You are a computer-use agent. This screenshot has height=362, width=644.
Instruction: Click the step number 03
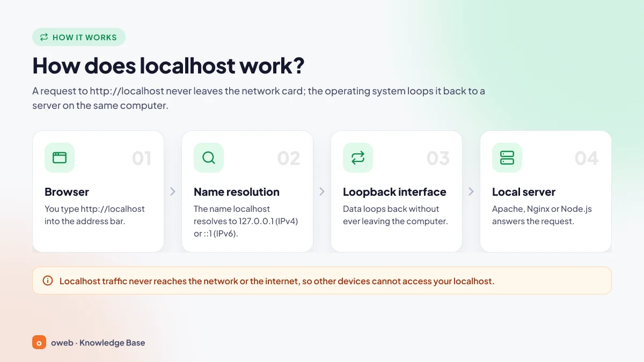[x=438, y=158]
